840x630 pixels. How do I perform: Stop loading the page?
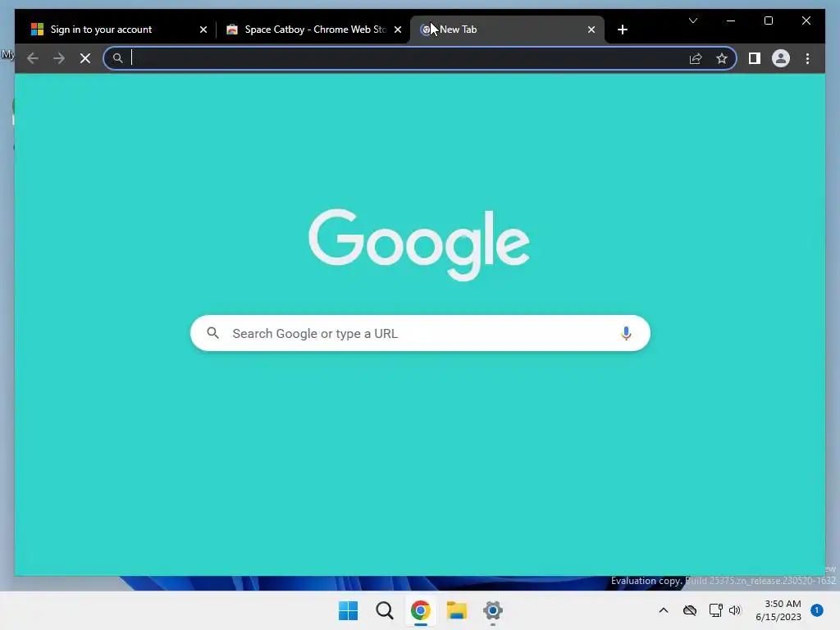(85, 58)
